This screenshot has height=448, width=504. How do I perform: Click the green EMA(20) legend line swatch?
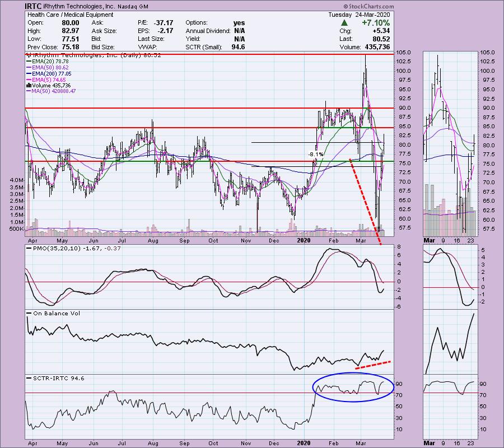pos(29,62)
